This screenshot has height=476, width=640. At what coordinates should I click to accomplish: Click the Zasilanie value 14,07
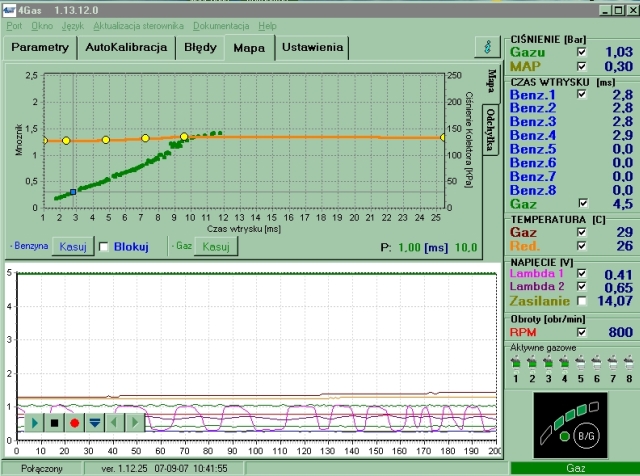(615, 301)
